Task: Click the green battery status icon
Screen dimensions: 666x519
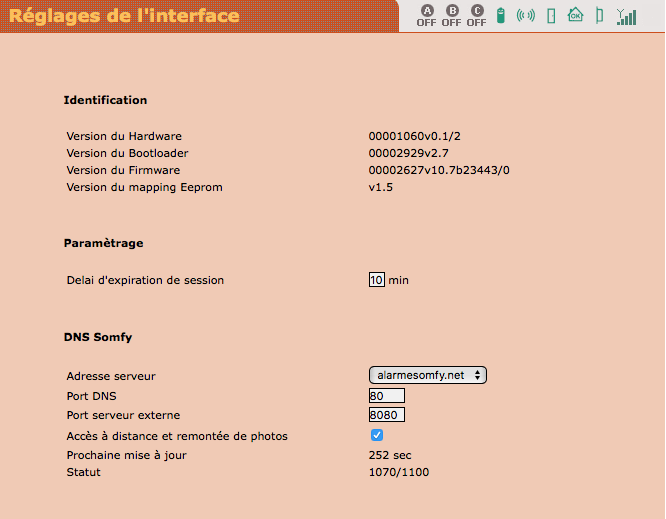Action: (x=502, y=16)
